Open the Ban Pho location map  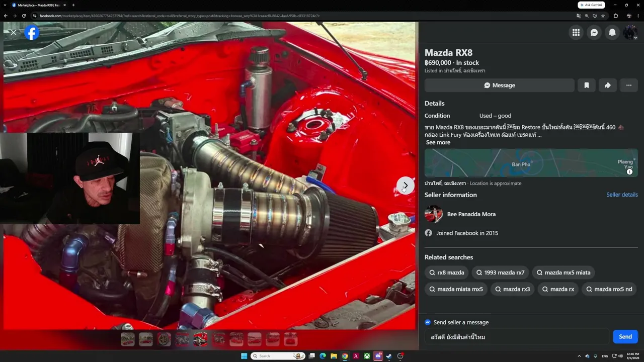pyautogui.click(x=531, y=163)
